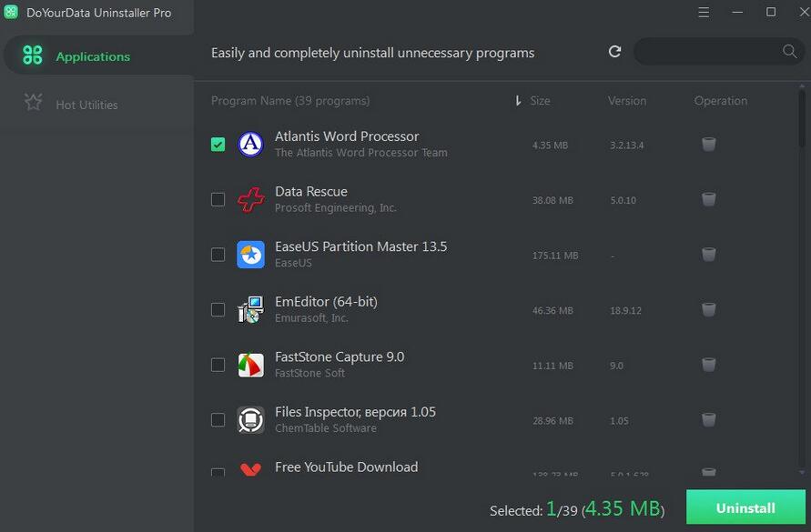Click the Data Rescue red cross icon
This screenshot has width=811, height=532.
[251, 199]
